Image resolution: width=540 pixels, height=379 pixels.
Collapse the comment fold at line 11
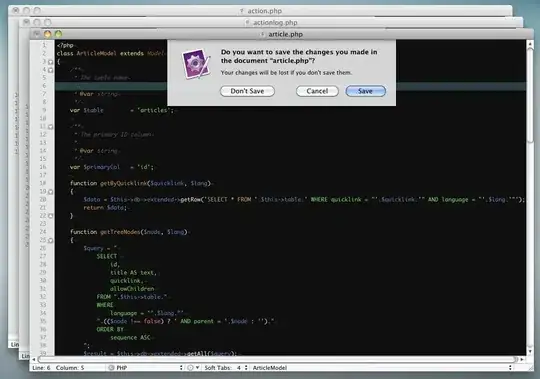pyautogui.click(x=51, y=127)
